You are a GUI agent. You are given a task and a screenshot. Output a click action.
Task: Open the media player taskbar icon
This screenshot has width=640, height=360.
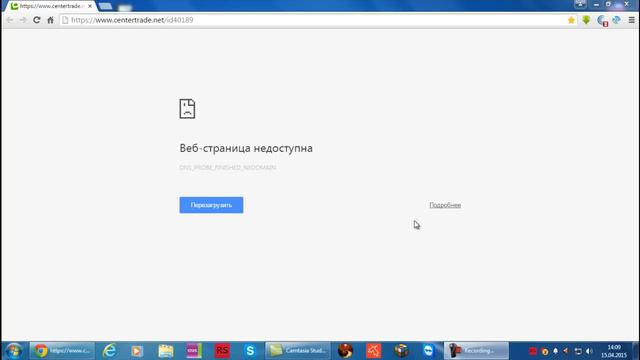point(137,351)
